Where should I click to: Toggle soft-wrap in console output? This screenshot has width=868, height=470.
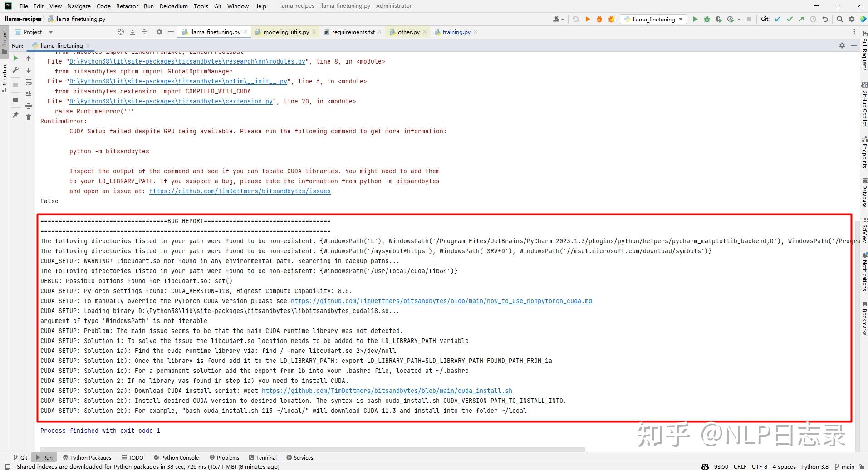click(x=29, y=82)
